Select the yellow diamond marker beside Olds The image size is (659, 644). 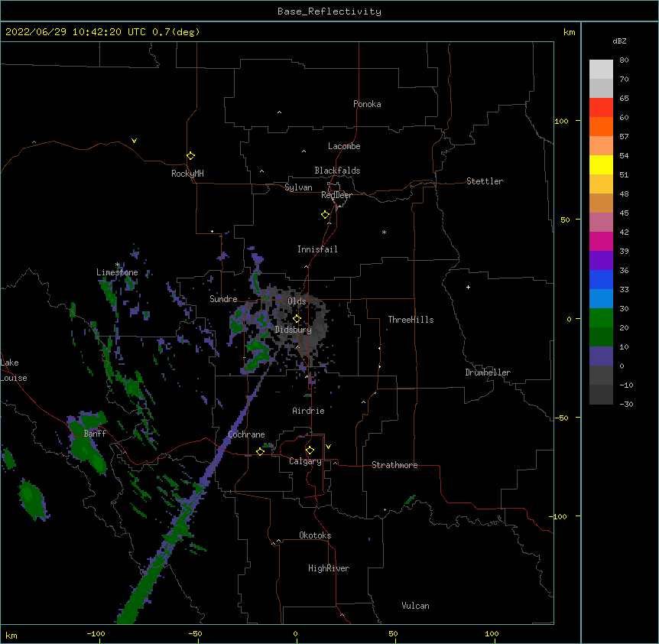click(x=297, y=319)
